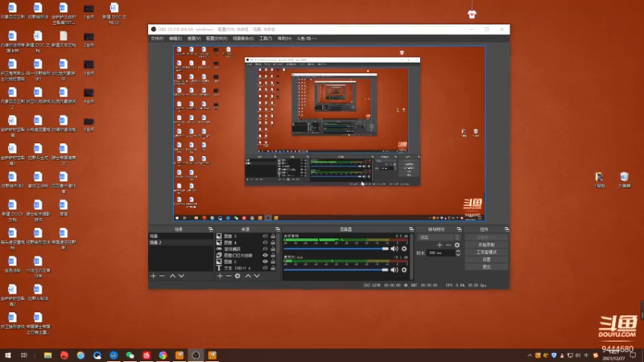Image resolution: width=644 pixels, height=362 pixels.
Task: Open the 配置文件(P) menu
Action: (217, 39)
